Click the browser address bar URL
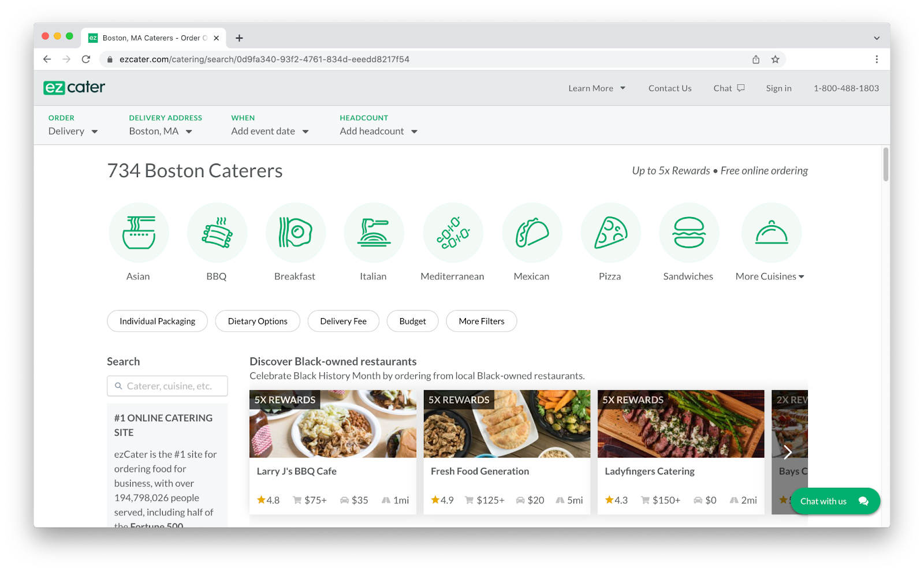Screen dimensions: 924x572 pyautogui.click(x=264, y=59)
